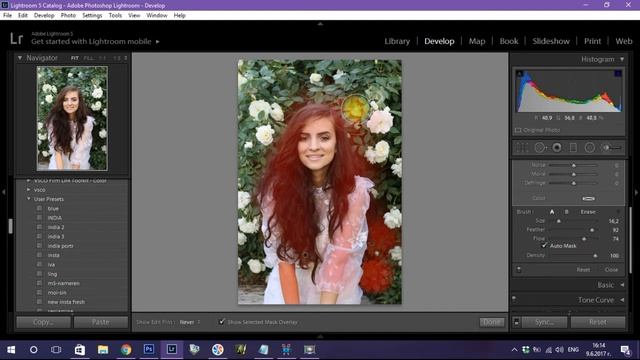Click the Tone Curve panel switch icon
This screenshot has width=640, height=360.
514,299
